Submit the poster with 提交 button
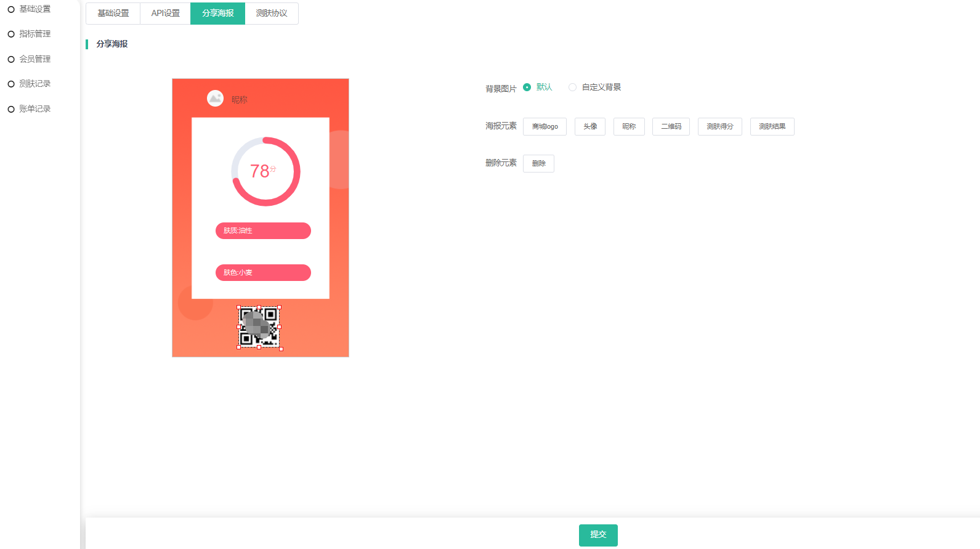 [x=598, y=535]
